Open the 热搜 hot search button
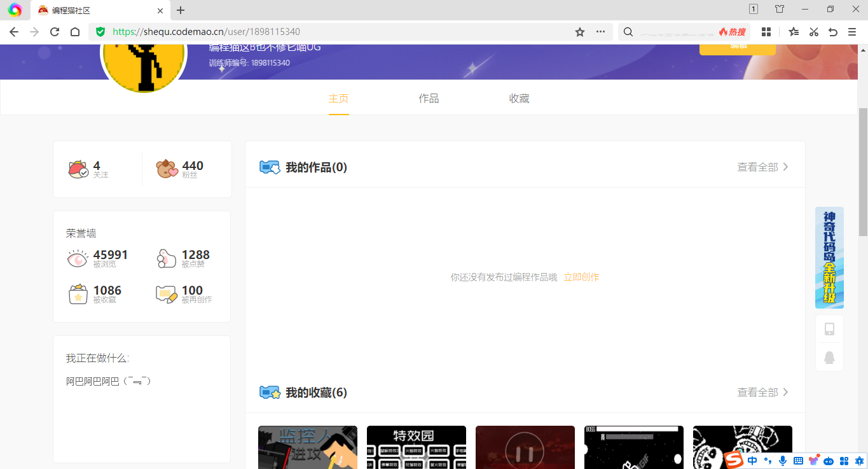This screenshot has height=469, width=868. [733, 32]
